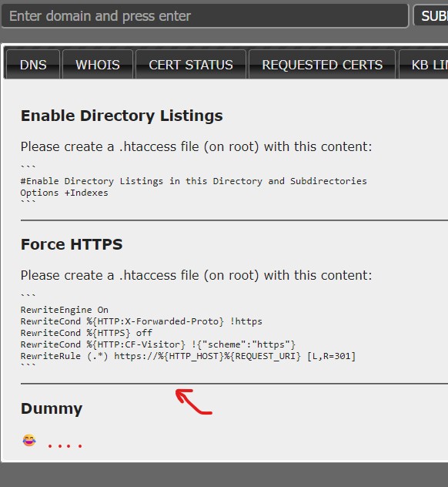The width and height of the screenshot is (448, 487).
Task: Switch to the KB LINKS tab
Action: tap(424, 65)
